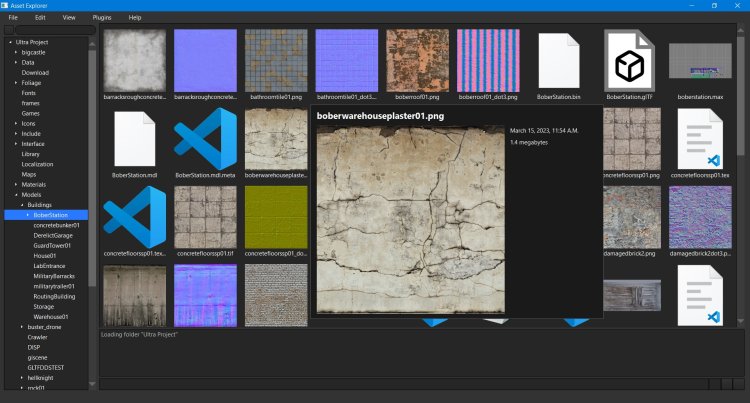
Task: Collapse the Ultra Project root node
Action: click(x=9, y=43)
